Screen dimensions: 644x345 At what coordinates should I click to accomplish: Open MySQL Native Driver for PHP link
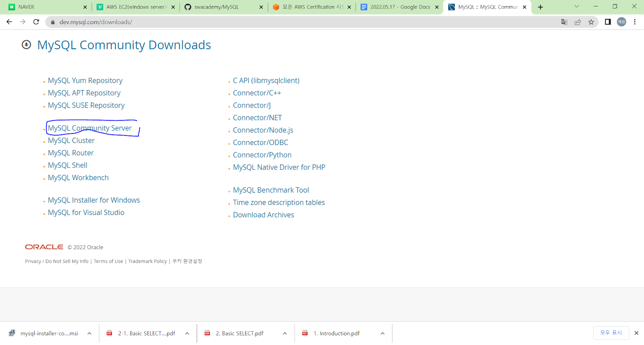279,167
